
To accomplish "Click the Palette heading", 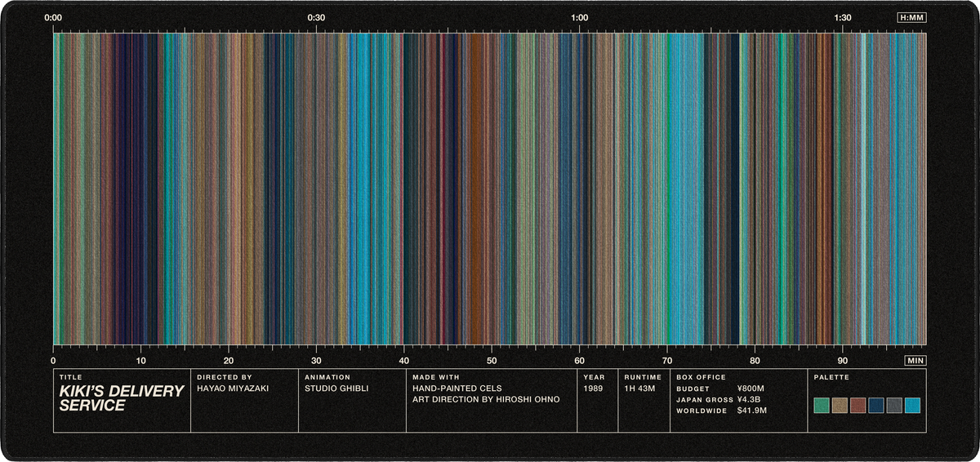I will 832,378.
